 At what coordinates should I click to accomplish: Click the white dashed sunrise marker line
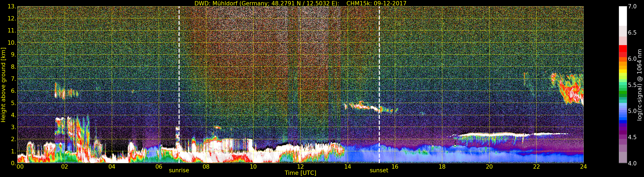179,85
